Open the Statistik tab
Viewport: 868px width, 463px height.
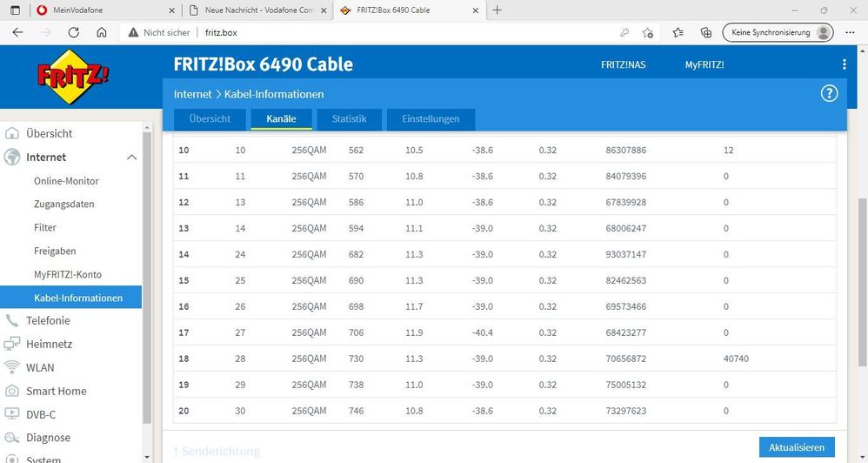(350, 119)
